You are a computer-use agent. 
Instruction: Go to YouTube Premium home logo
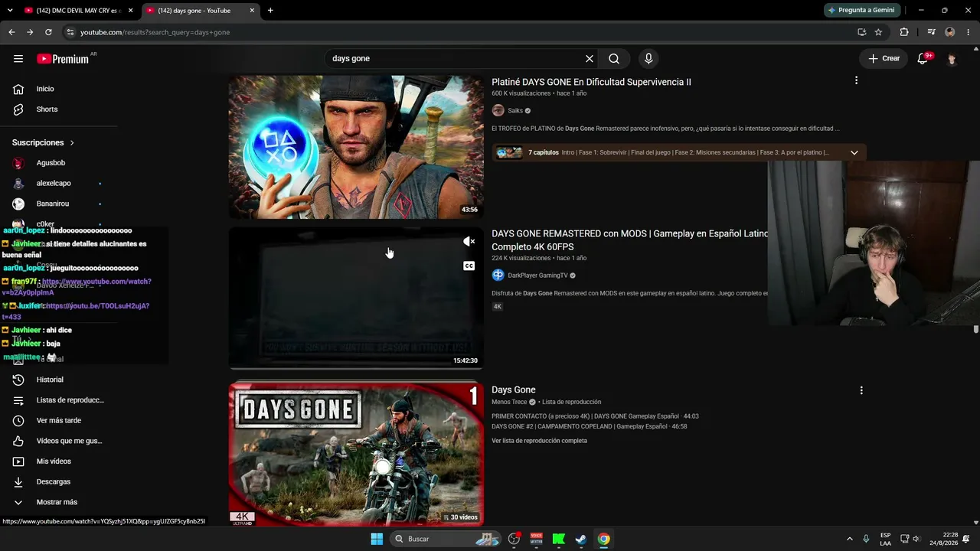coord(63,59)
